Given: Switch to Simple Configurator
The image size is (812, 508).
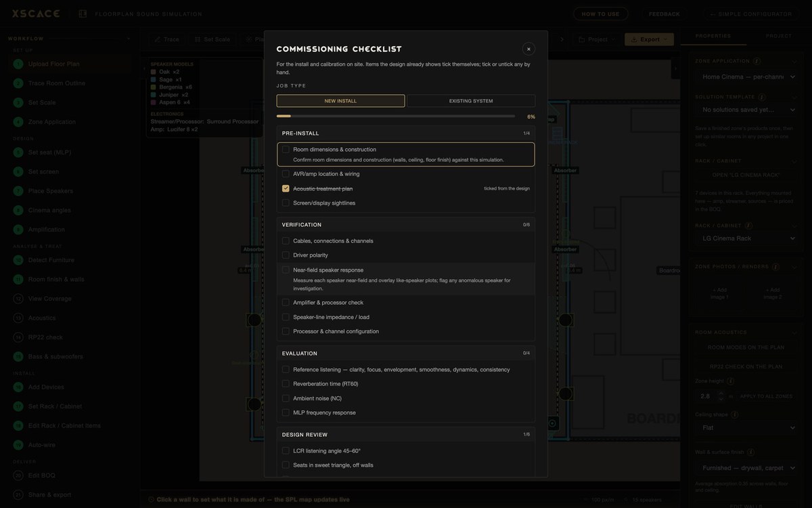Looking at the screenshot, I should pyautogui.click(x=750, y=14).
